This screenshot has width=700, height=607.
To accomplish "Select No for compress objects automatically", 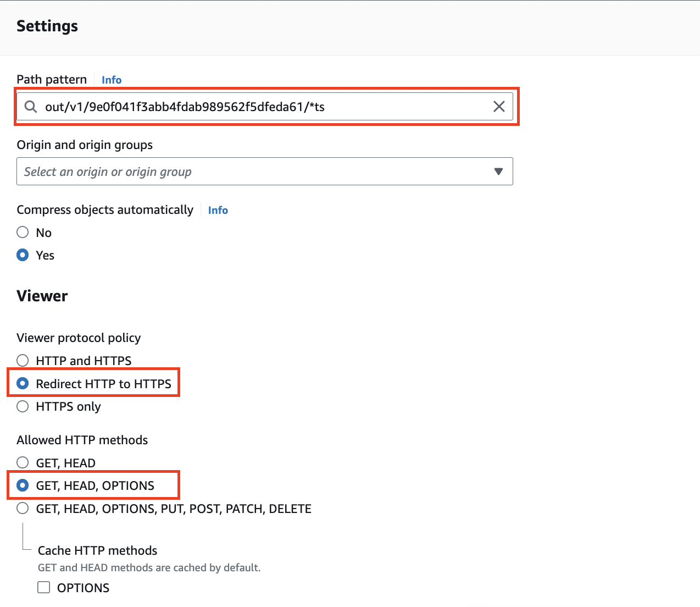I will 23,233.
